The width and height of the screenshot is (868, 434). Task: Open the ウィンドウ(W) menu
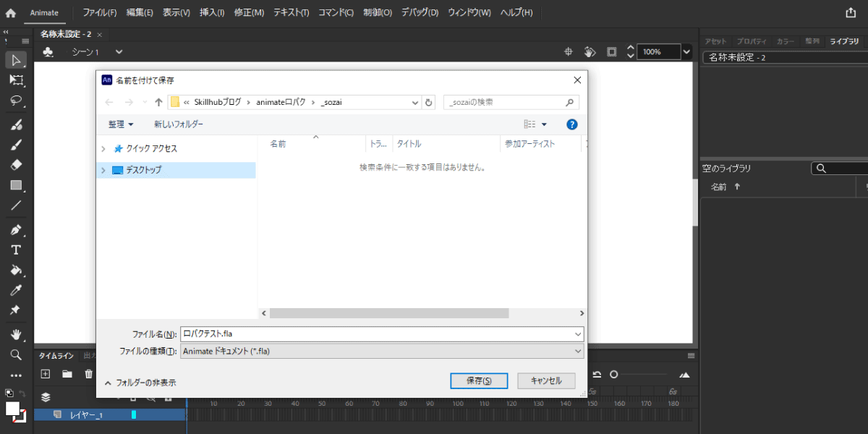[469, 12]
